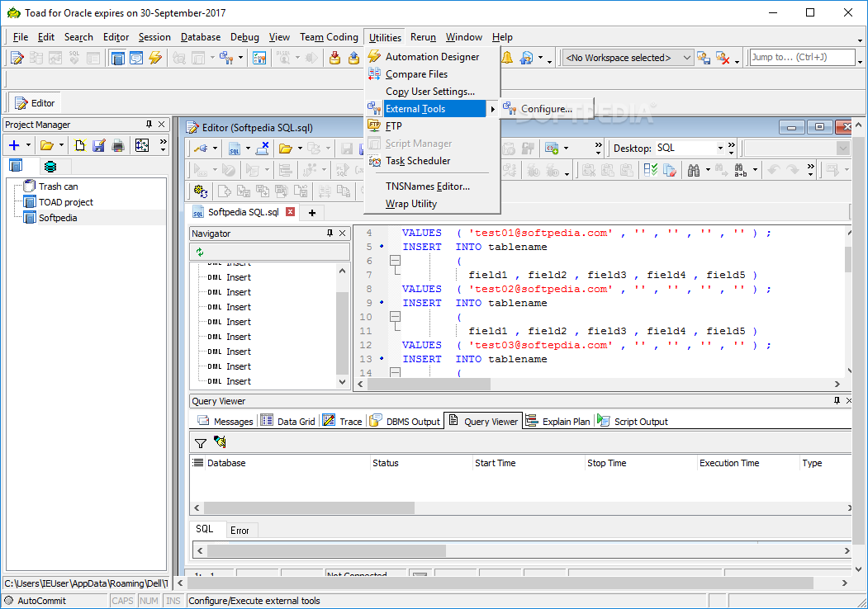Viewport: 868px width, 609px height.
Task: Click the save project icon in Project Manager
Action: pos(98,145)
